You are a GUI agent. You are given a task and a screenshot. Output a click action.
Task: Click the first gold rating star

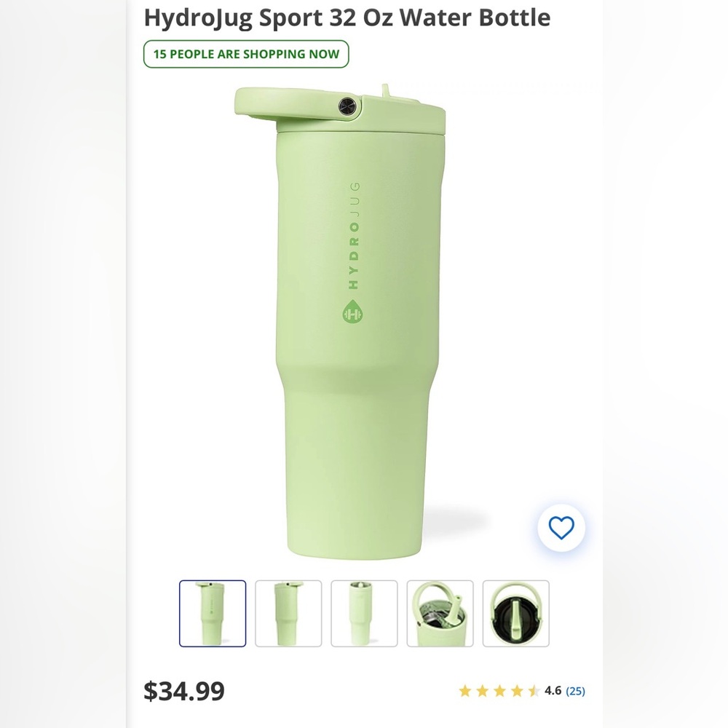[x=465, y=691]
